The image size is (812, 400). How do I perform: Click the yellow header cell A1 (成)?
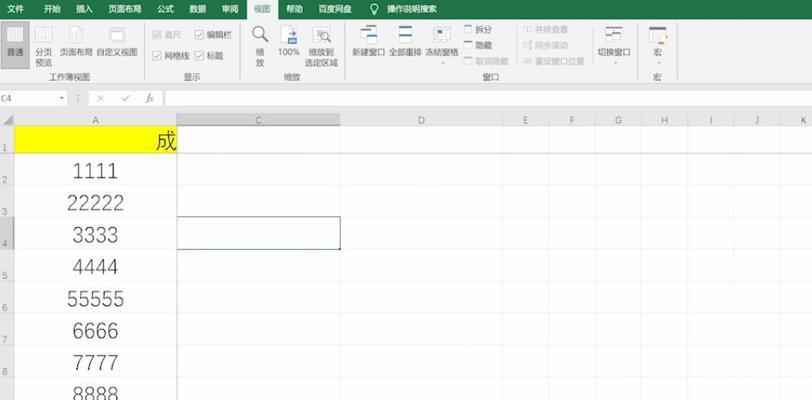[x=95, y=140]
